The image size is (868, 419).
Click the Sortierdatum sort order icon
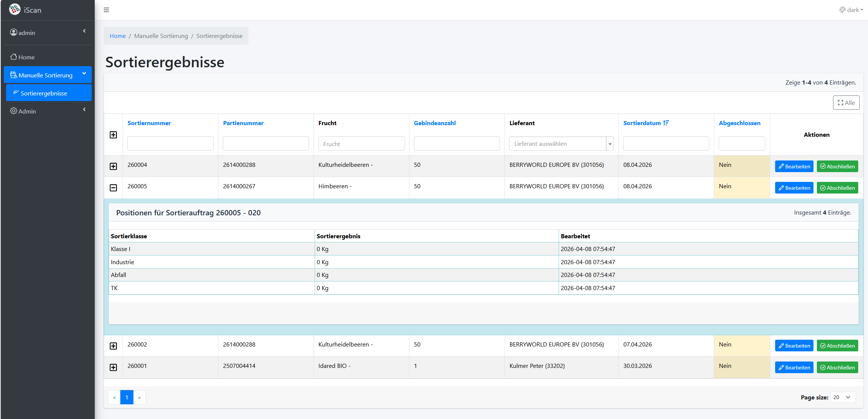[x=666, y=123]
